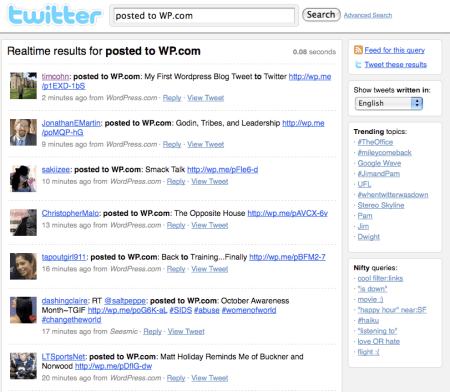Open the Advanced Search link

(x=368, y=15)
